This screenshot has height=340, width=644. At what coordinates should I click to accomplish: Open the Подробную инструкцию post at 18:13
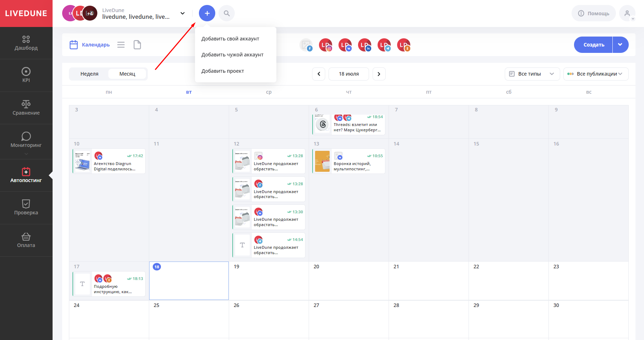[x=109, y=284]
